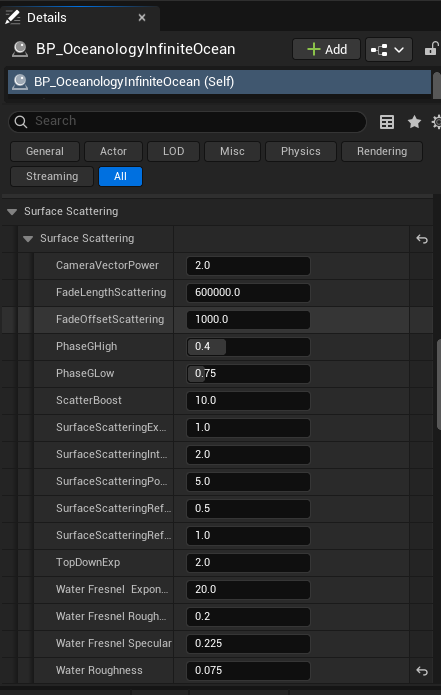
Task: Open Details settings gear
Action: click(x=437, y=122)
